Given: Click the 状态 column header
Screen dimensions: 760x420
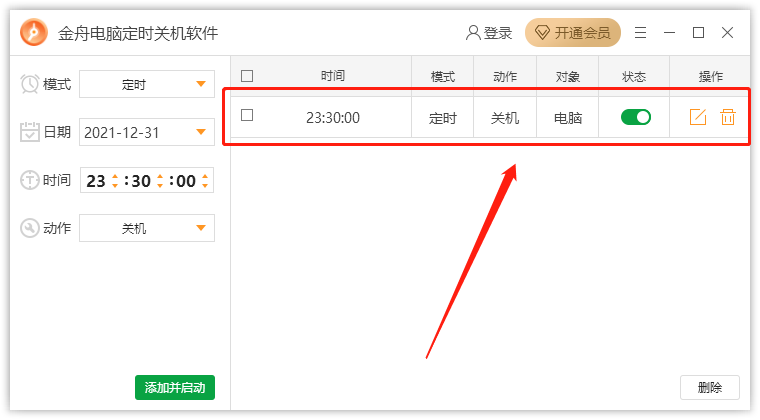Looking at the screenshot, I should pyautogui.click(x=634, y=77).
